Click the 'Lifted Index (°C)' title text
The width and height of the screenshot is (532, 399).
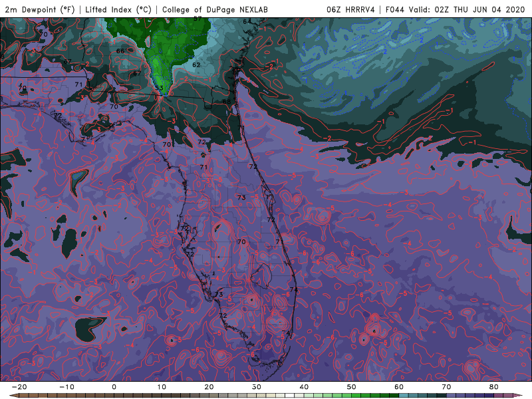pos(118,9)
